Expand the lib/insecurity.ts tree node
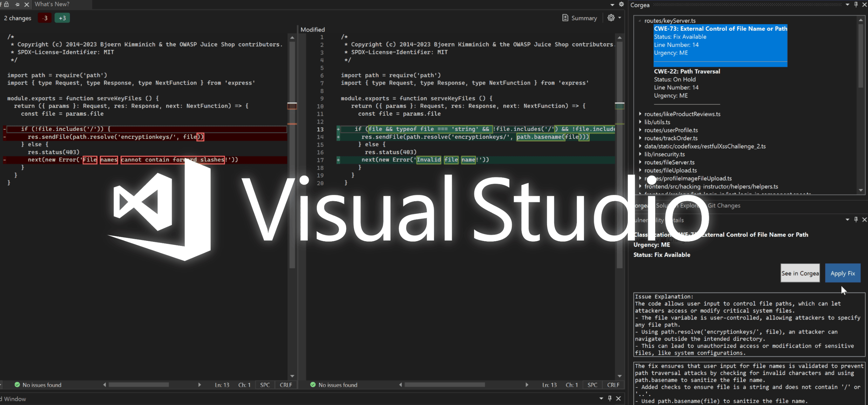Viewport: 868px width, 405px height. point(640,154)
